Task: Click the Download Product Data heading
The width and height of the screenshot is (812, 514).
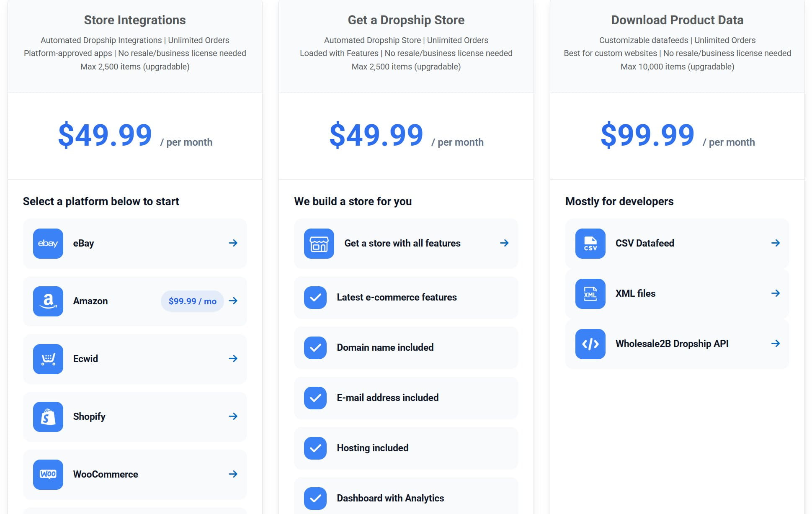Action: (x=677, y=20)
